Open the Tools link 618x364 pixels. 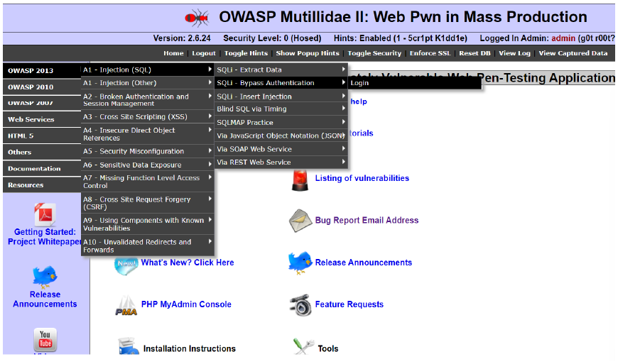[328, 348]
